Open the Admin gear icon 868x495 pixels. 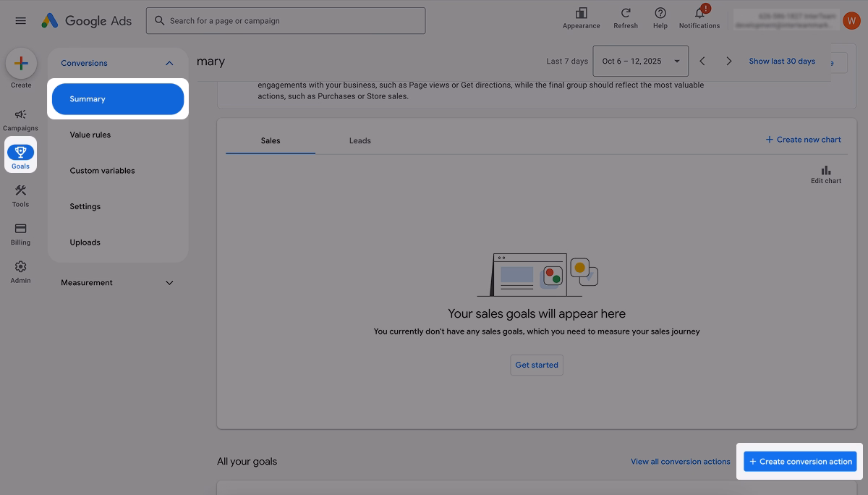point(20,268)
